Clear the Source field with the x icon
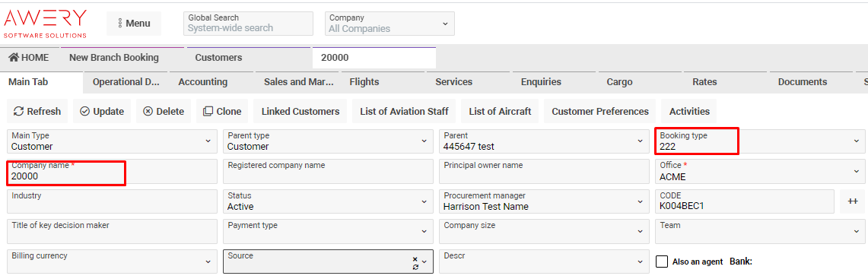The height and width of the screenshot is (279, 868). pos(415,258)
